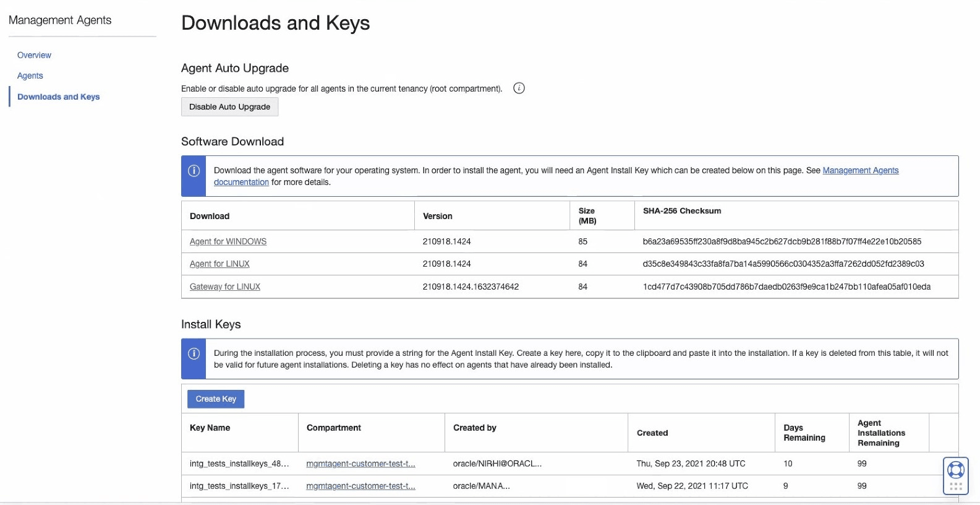Click the Create Key button
Image resolution: width=980 pixels, height=505 pixels.
pos(216,399)
